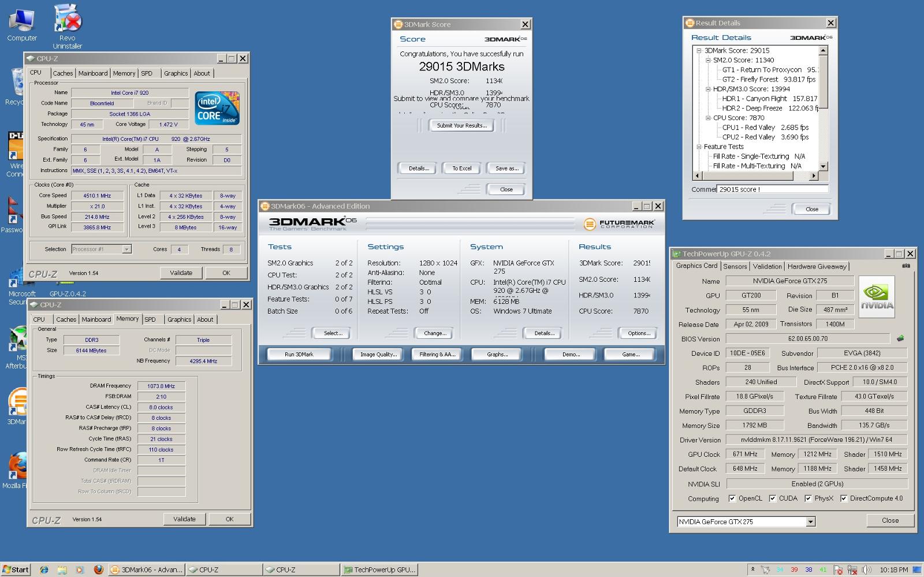This screenshot has width=924, height=577.
Task: Click the Intel Core i7 logo in CPU-Z
Action: click(x=217, y=107)
